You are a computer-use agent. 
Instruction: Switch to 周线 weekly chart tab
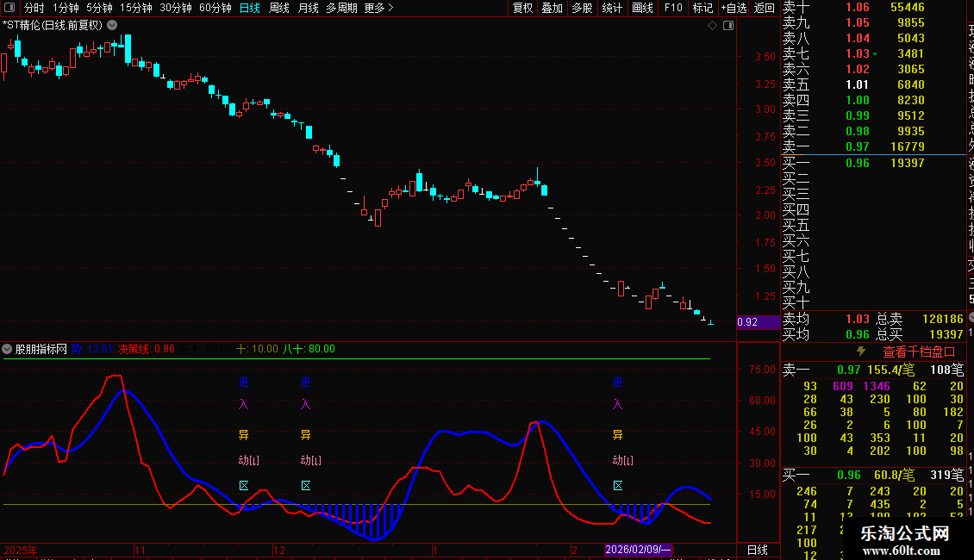coord(279,8)
